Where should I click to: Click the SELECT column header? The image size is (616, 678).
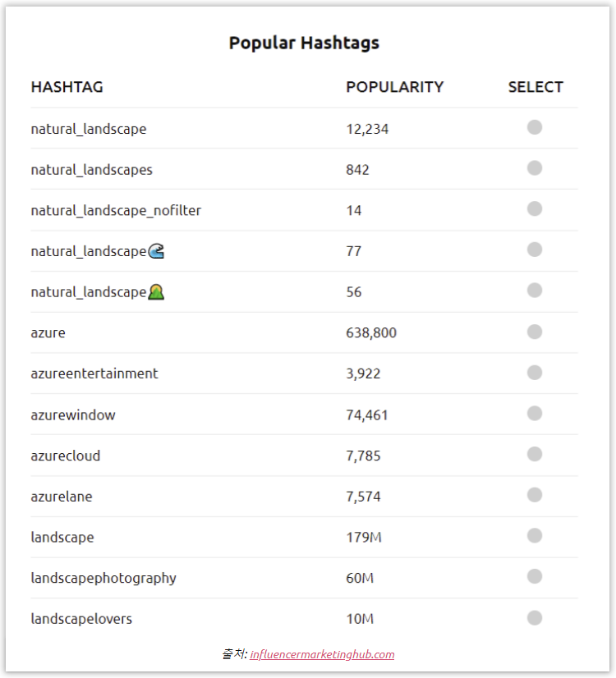pyautogui.click(x=536, y=87)
